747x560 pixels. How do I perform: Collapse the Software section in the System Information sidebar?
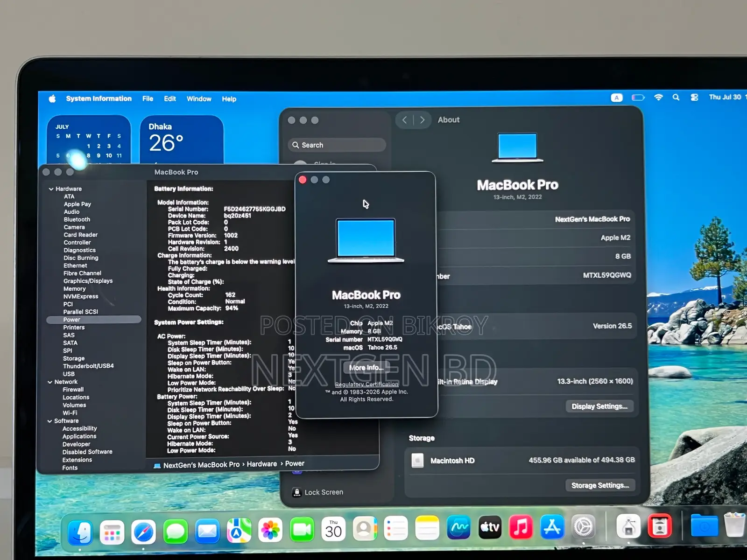(49, 421)
